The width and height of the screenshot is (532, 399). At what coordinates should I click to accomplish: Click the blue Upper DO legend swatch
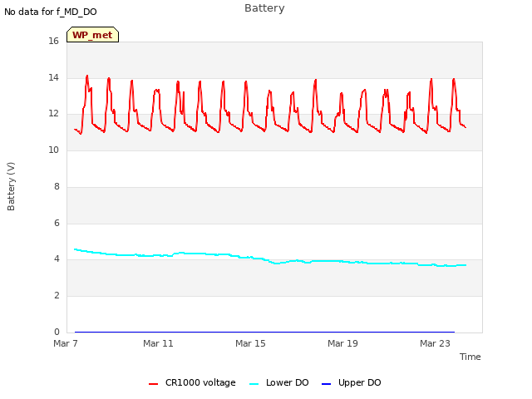pyautogui.click(x=326, y=384)
